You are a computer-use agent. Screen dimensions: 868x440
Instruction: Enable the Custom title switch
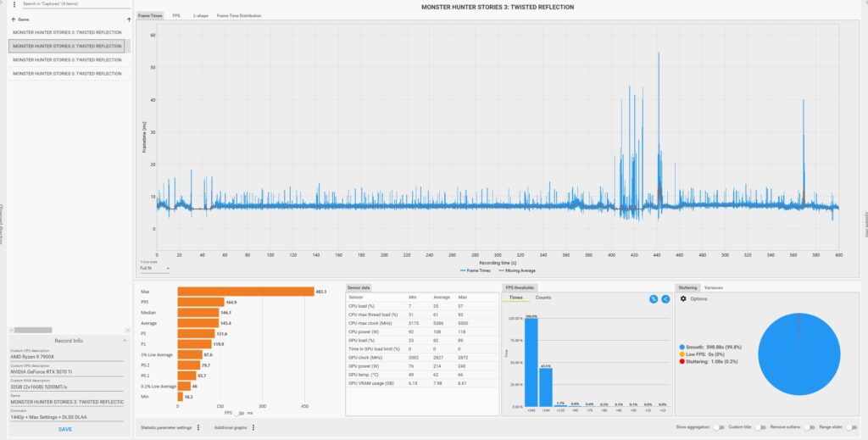760,427
